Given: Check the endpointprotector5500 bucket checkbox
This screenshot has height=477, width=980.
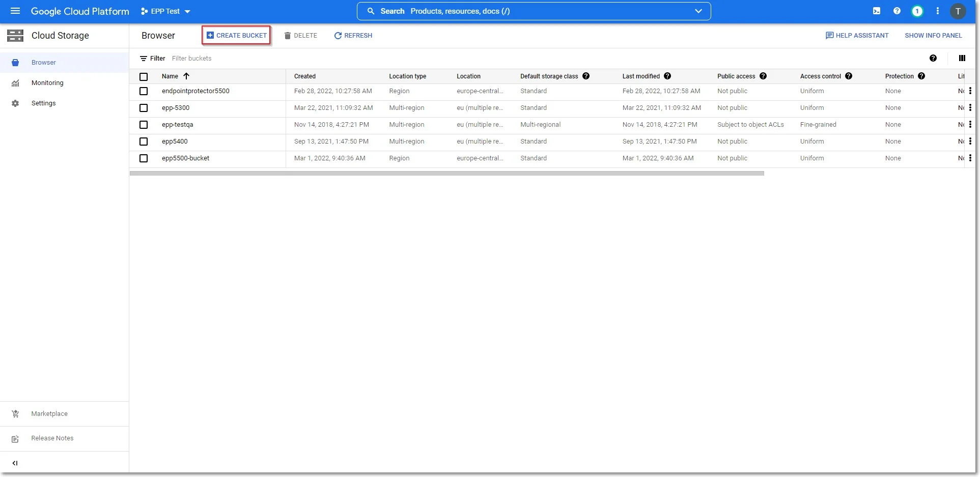Looking at the screenshot, I should click(144, 91).
